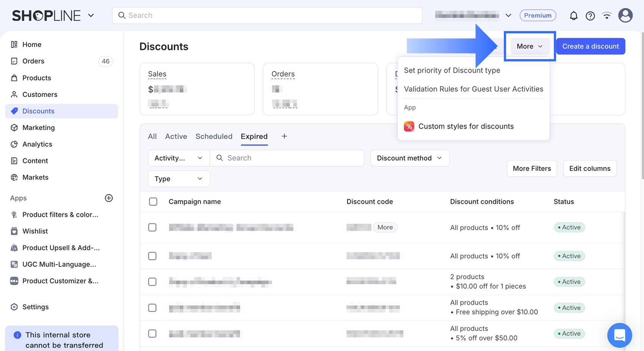
Task: Select the checkbox for the free shipping row
Action: click(152, 308)
